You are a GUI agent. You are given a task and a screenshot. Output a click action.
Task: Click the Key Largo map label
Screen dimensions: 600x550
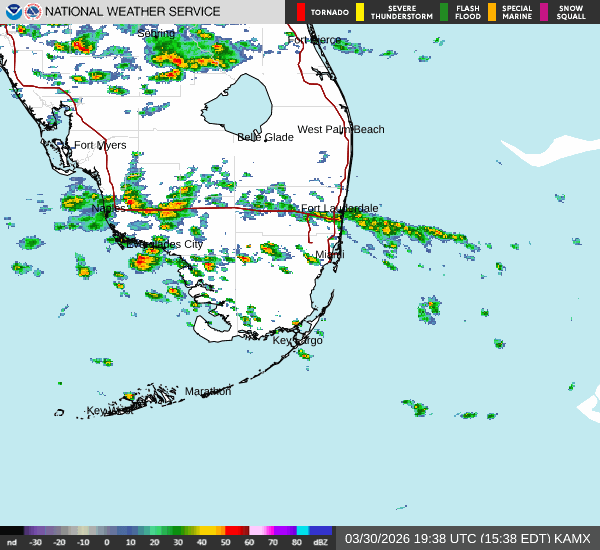tap(298, 341)
